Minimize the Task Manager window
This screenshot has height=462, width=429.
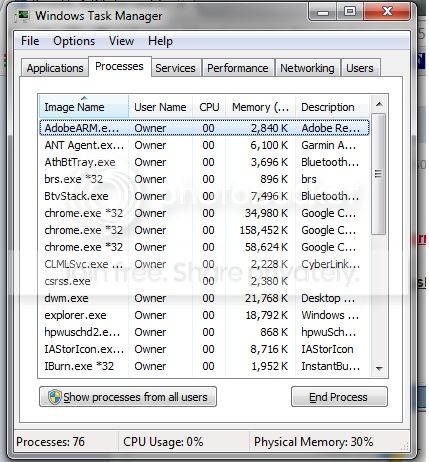tap(323, 12)
